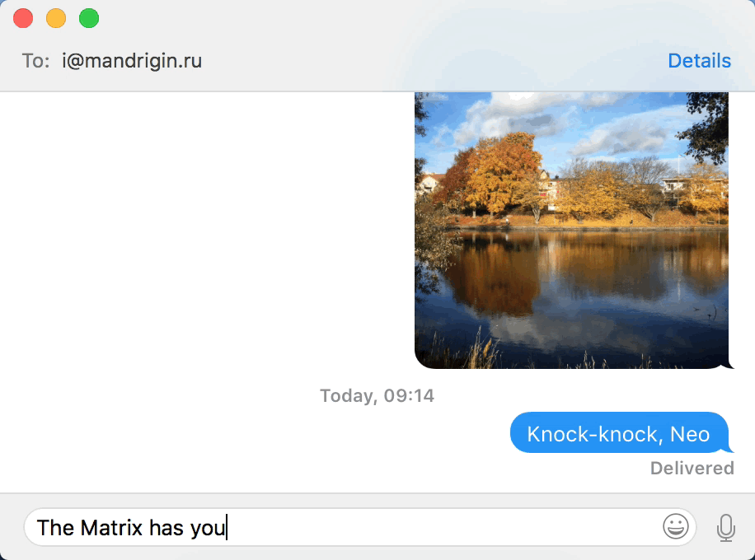Screen dimensions: 755x560
Task: Click the recipient address i@mandrigin.ru
Action: [132, 61]
